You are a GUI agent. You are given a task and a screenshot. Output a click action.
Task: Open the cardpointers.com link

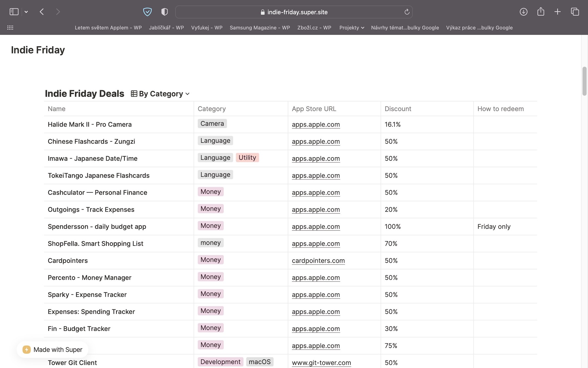[318, 261]
